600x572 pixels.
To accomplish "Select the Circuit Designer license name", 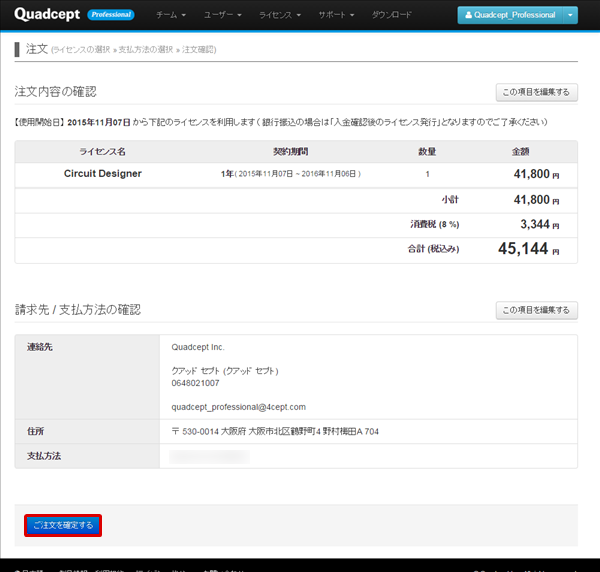I will pos(103,174).
